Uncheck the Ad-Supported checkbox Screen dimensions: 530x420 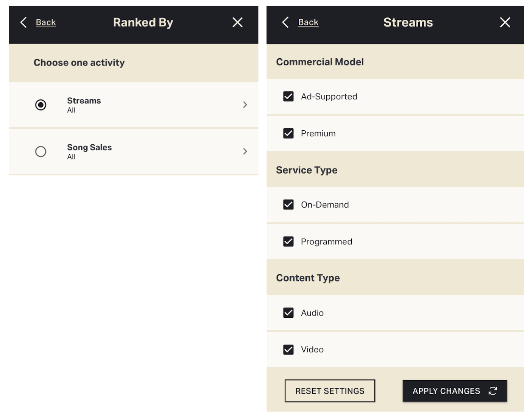[x=288, y=97]
